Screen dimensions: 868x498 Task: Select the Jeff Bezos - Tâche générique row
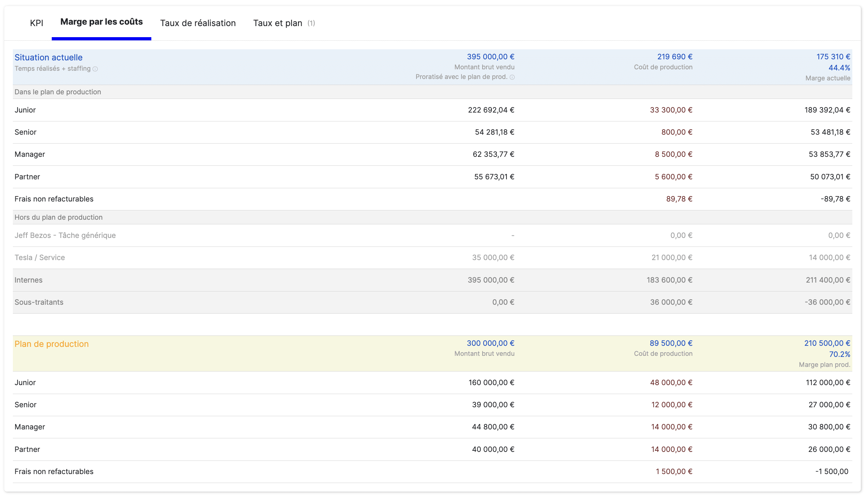[x=432, y=235]
